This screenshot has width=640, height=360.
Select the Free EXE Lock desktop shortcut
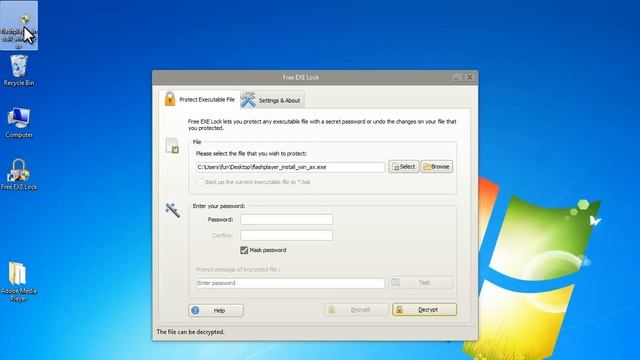pyautogui.click(x=19, y=174)
